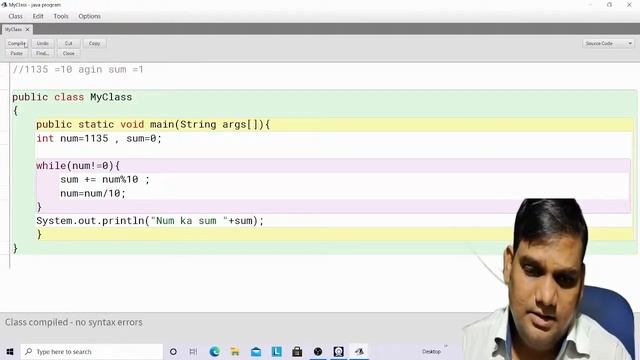Click the BlueJ icon in title bar
This screenshot has height=360, width=640.
[x=4, y=5]
